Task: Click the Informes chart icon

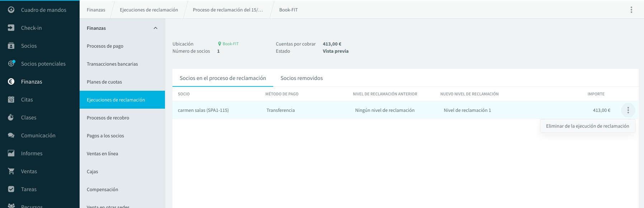Action: pos(11,153)
